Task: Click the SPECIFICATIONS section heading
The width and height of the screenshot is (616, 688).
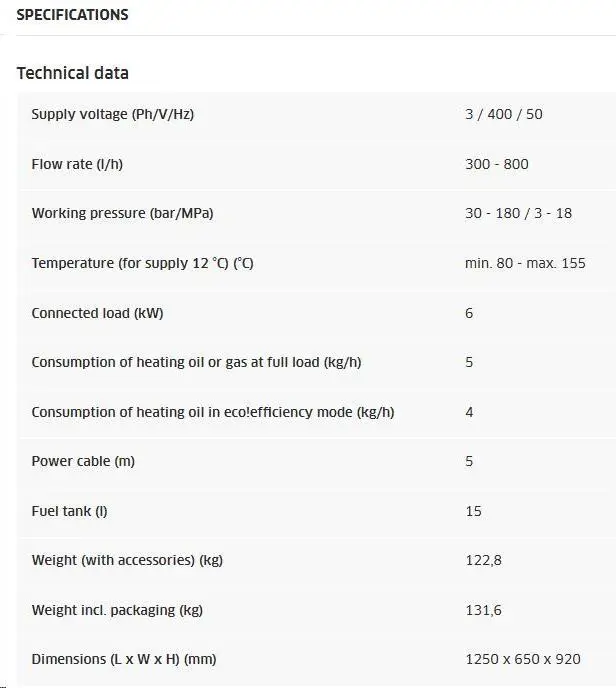Action: 72,15
